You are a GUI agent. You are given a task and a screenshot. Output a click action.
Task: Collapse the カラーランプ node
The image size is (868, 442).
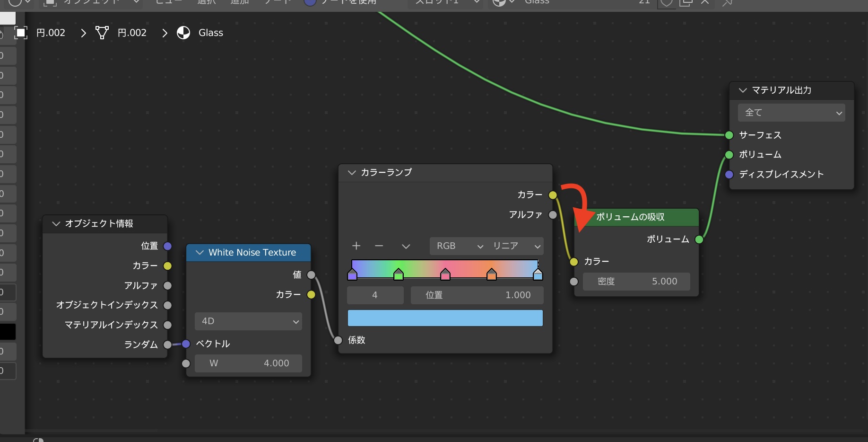coord(352,173)
